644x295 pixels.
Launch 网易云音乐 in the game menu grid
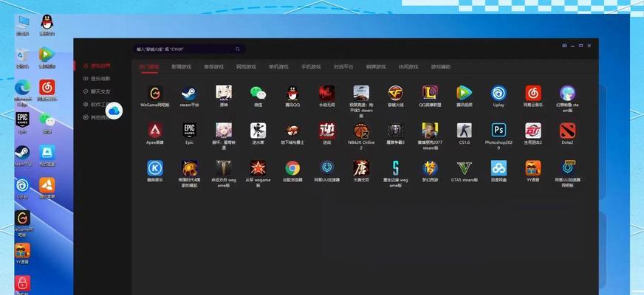coord(533,93)
